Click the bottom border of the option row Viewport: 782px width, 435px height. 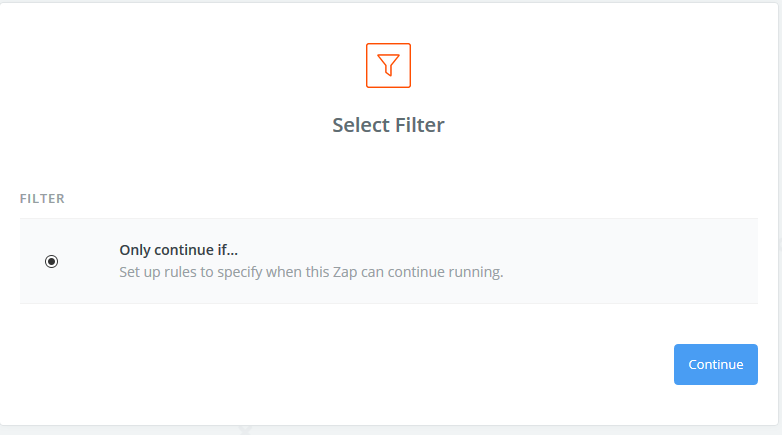388,303
